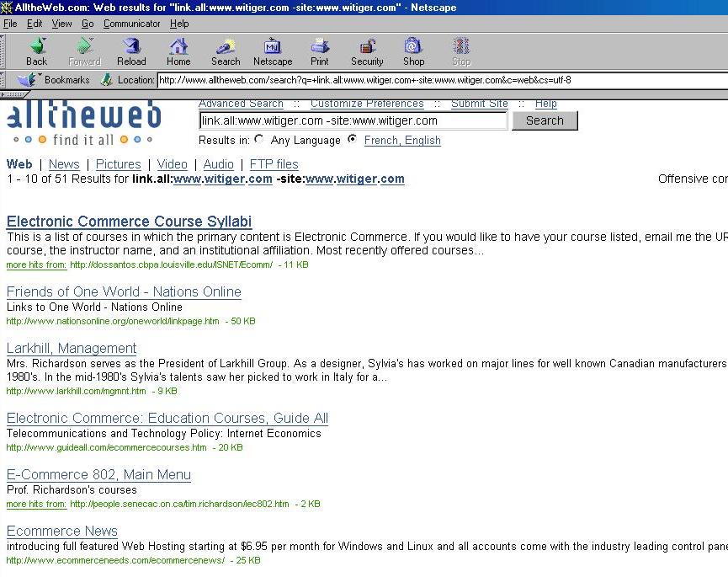
Task: Click the Netscape window title bar icon
Action: click(7, 7)
